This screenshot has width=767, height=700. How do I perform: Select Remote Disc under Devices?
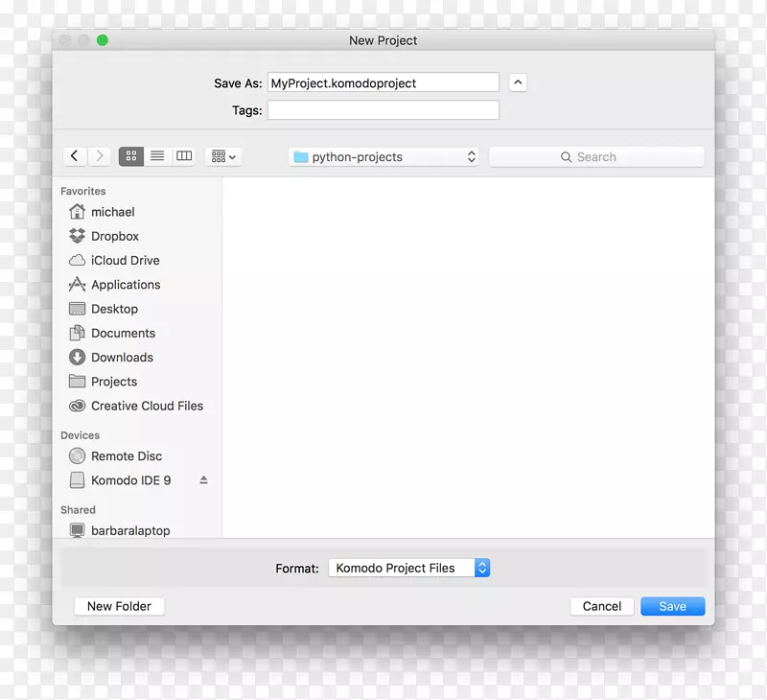(137, 455)
